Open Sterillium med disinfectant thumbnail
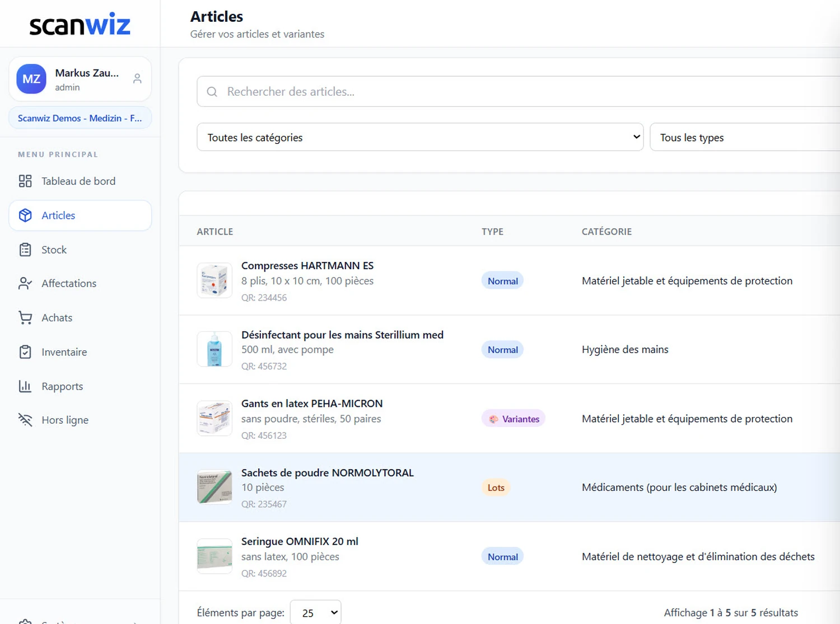Screen dimensions: 840x624 click(x=214, y=349)
